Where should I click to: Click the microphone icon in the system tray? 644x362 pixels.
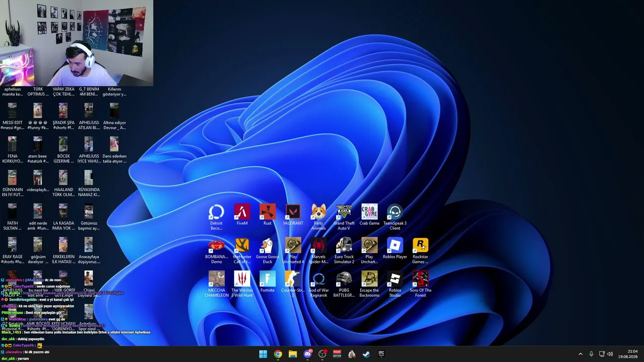coord(591,354)
